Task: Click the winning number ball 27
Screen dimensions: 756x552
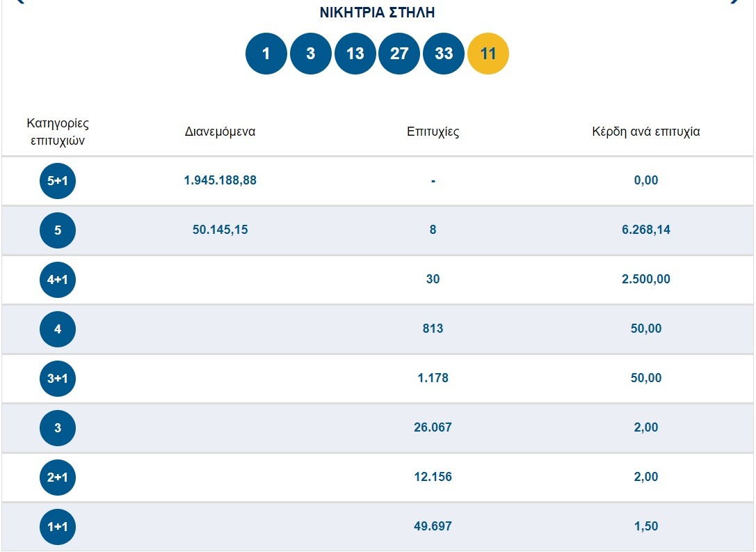Action: (x=399, y=54)
